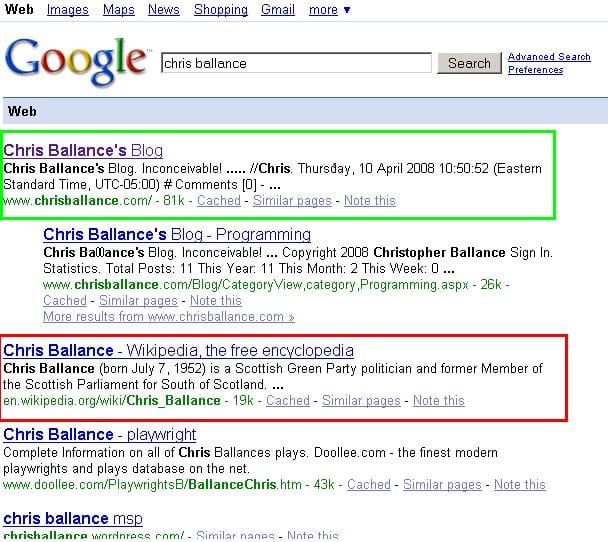Click the Search button
The width and height of the screenshot is (608, 542).
pyautogui.click(x=469, y=63)
